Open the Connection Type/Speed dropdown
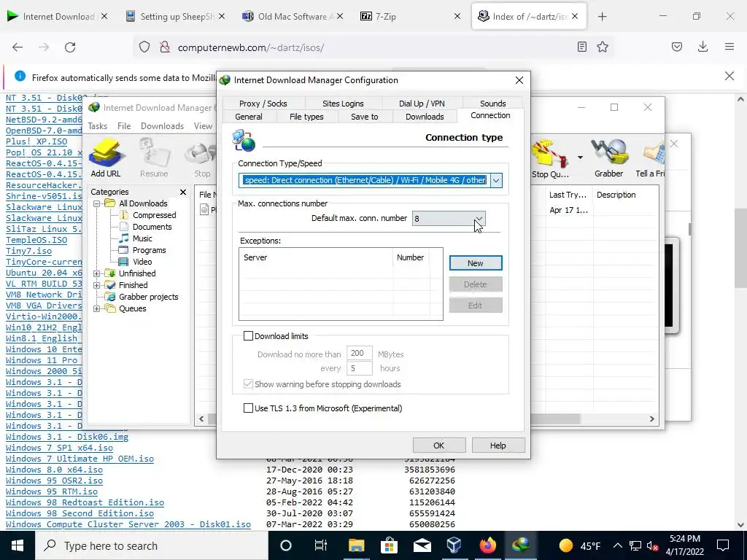This screenshot has width=747, height=560. 496,181
